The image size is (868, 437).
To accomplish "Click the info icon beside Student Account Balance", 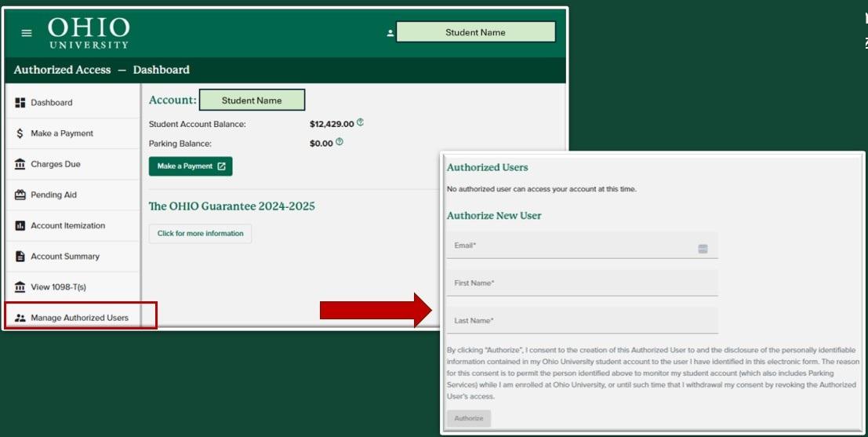I will click(360, 123).
